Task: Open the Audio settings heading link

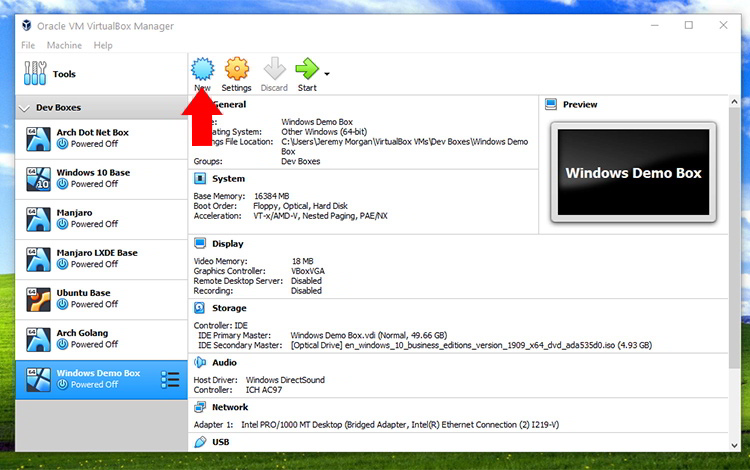Action: (224, 362)
